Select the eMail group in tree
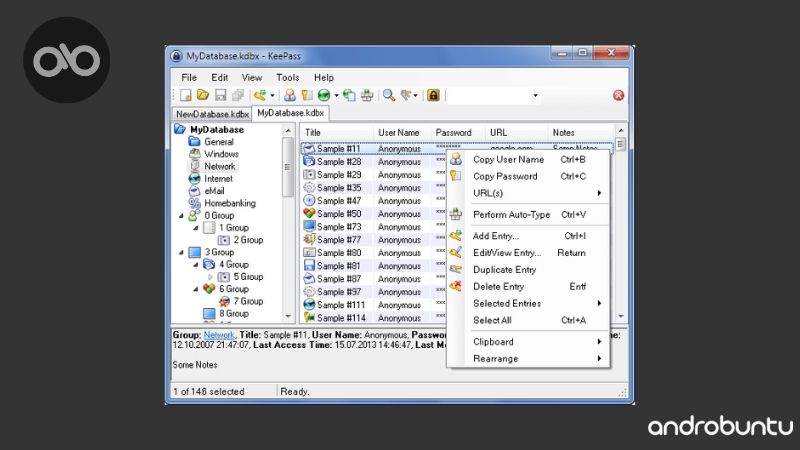 [x=214, y=191]
